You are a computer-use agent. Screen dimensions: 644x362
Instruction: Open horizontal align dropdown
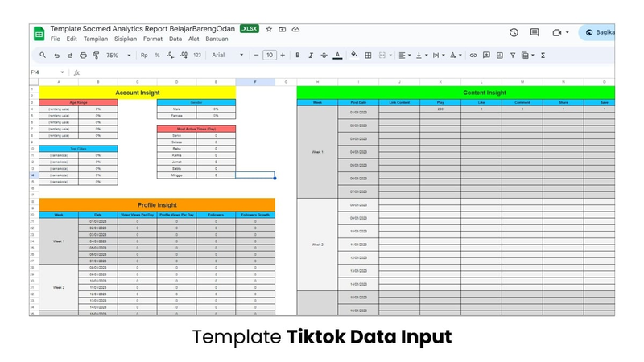click(405, 55)
